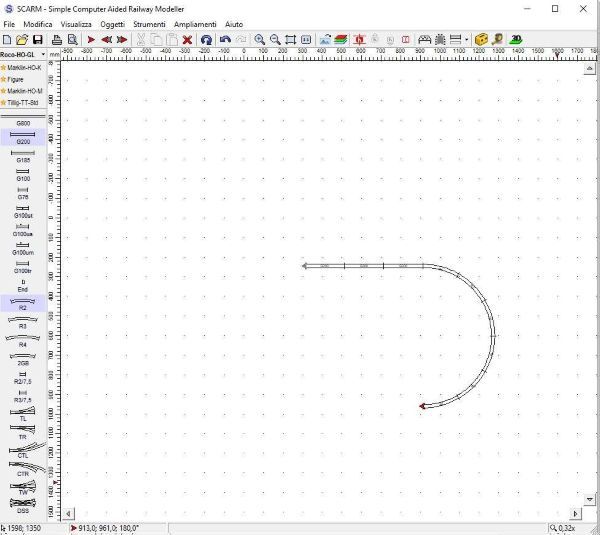Open the Modifica menu

[x=38, y=24]
